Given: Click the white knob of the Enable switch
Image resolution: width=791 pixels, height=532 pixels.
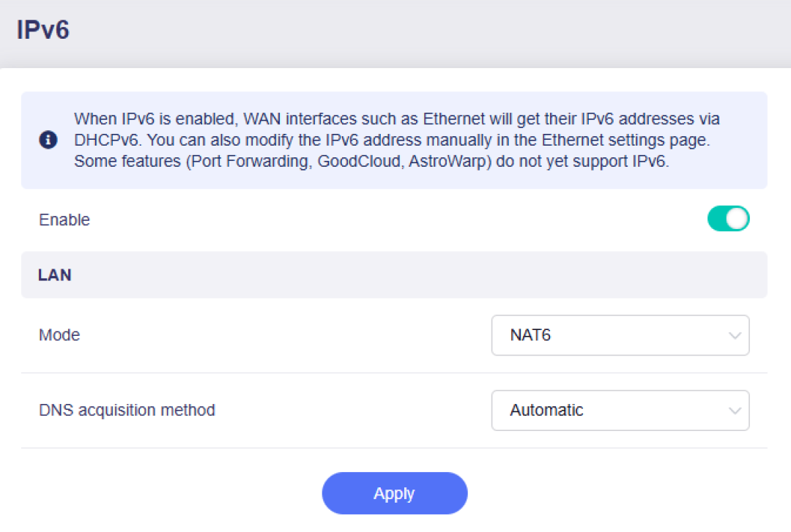Looking at the screenshot, I should [x=737, y=219].
